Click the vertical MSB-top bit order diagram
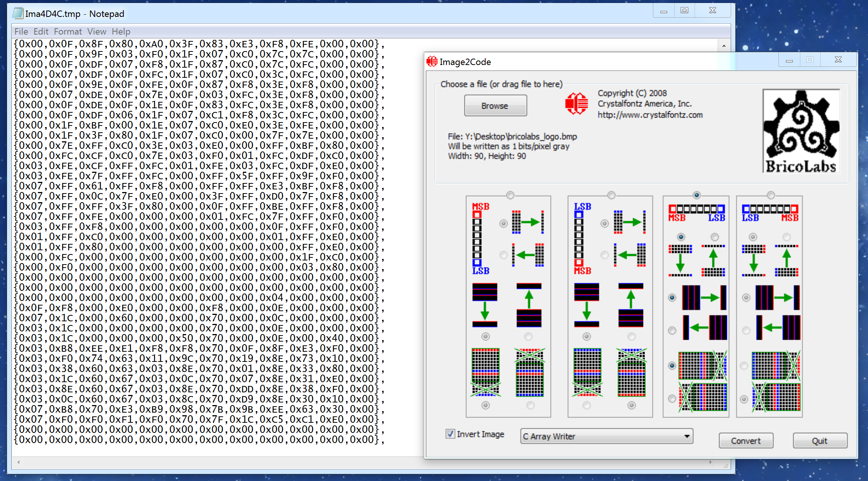Screen dimensions: 868x481 pos(478,238)
